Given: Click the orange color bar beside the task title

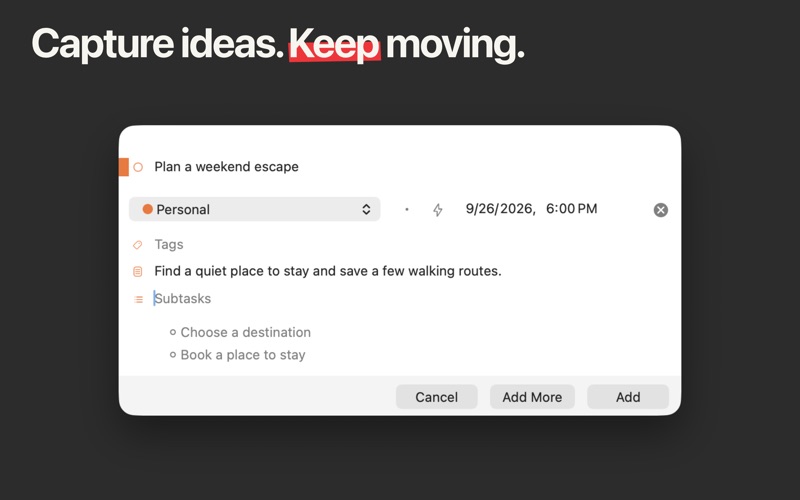Looking at the screenshot, I should (x=123, y=167).
